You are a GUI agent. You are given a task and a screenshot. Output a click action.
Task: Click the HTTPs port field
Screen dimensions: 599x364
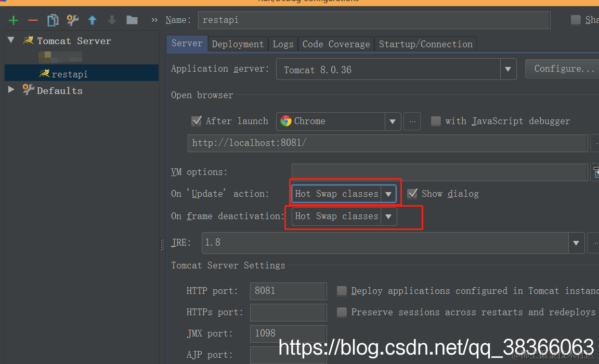289,312
